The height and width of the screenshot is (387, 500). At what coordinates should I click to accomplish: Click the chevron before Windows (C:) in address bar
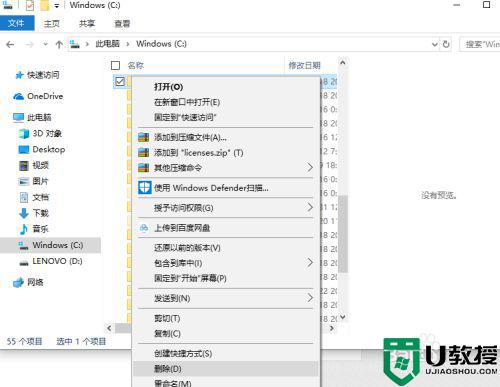point(128,44)
